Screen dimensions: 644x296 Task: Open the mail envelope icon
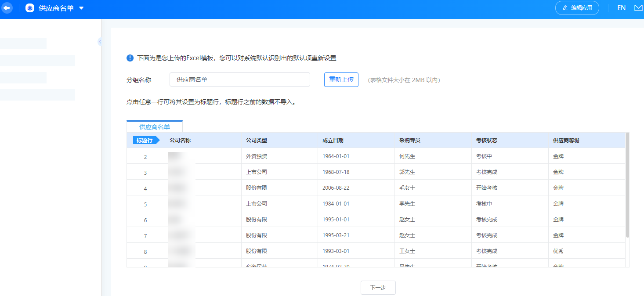tap(638, 8)
